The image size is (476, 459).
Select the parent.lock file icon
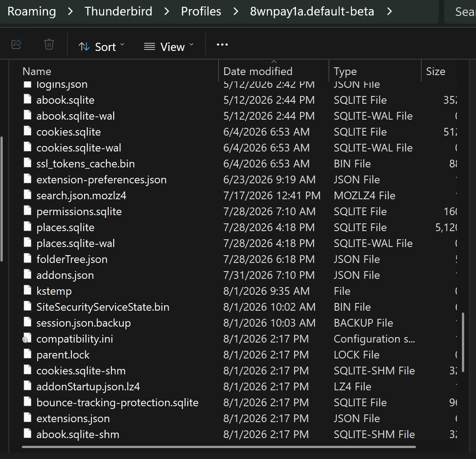click(x=28, y=354)
